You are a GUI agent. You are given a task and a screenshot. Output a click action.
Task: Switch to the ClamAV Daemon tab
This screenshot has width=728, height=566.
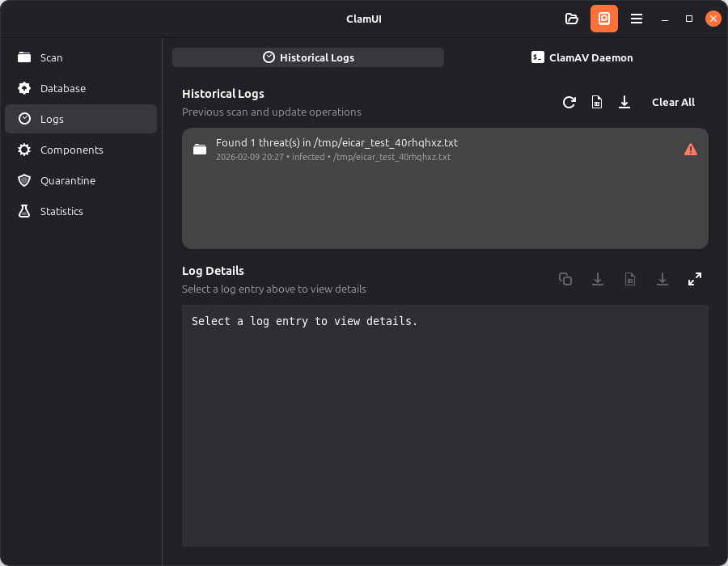582,57
